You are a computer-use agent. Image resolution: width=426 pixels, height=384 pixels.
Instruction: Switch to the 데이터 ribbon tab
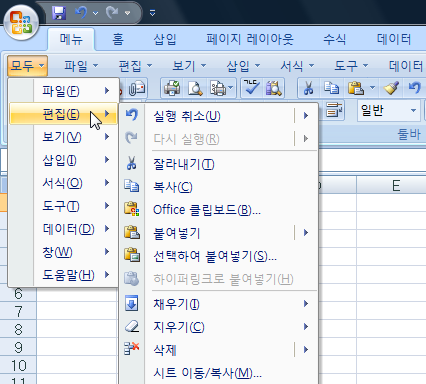394,39
